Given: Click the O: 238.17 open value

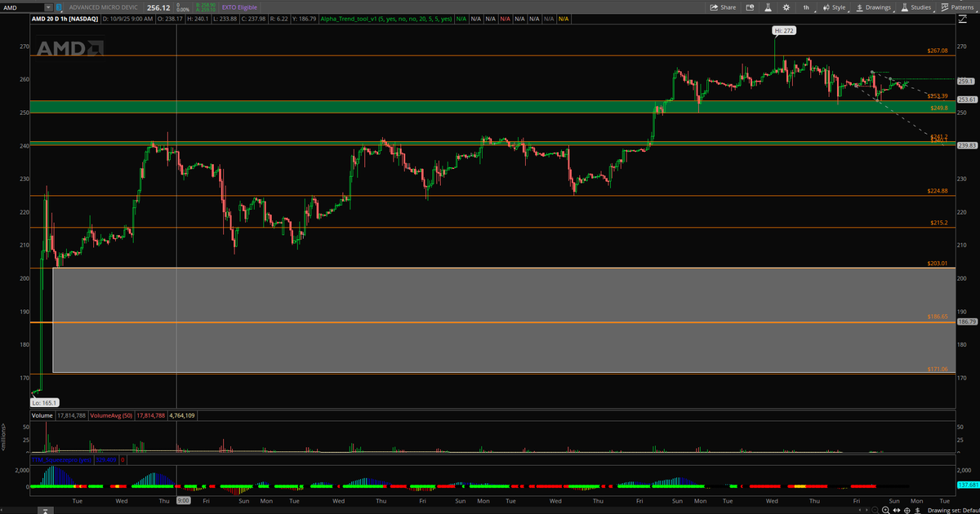Looking at the screenshot, I should coord(169,18).
